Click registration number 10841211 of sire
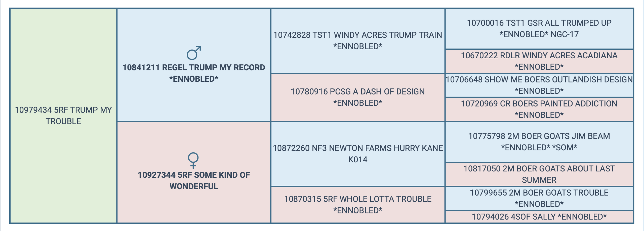The height and width of the screenshot is (231, 644). pos(141,68)
